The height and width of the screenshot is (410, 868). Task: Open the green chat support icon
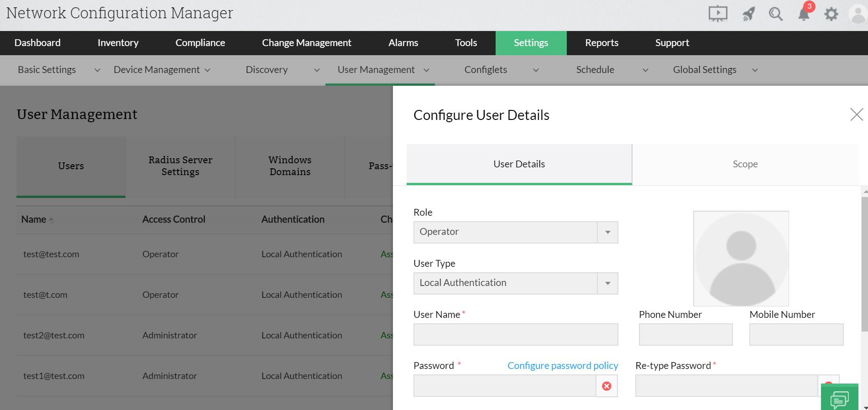click(x=839, y=399)
